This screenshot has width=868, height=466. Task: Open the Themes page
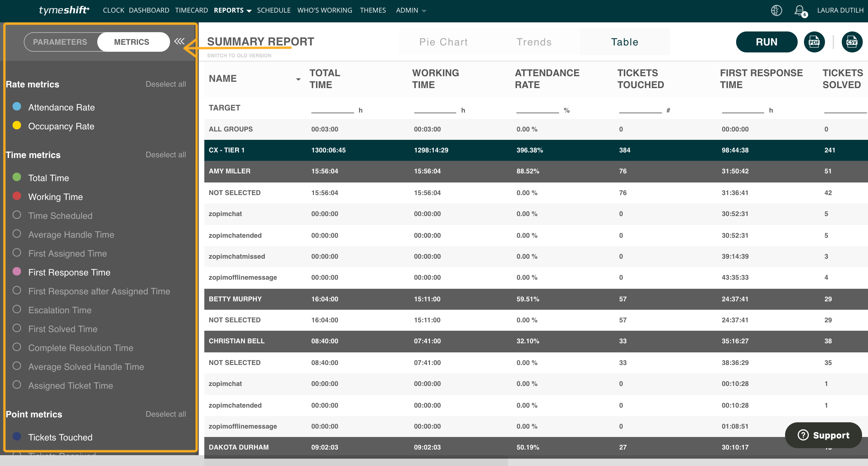click(373, 10)
